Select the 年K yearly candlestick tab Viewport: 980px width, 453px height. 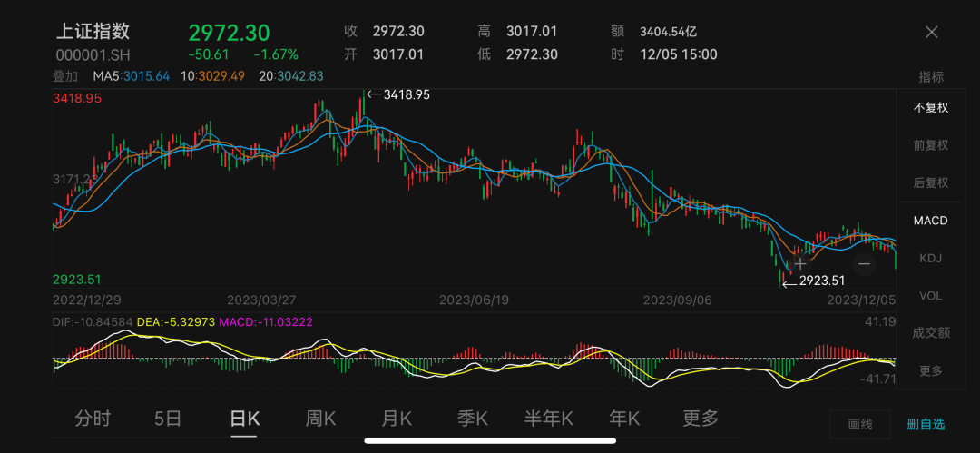[x=624, y=418]
